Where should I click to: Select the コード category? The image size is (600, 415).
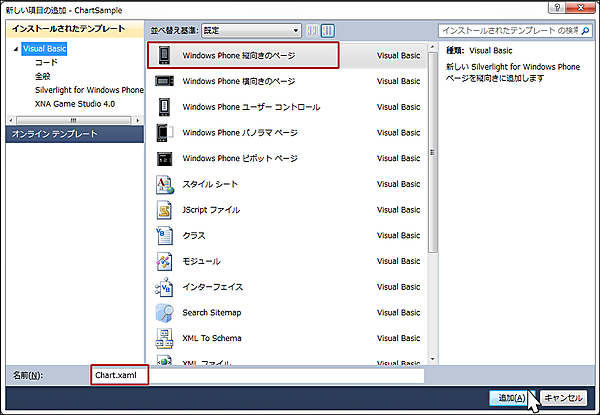coord(46,62)
